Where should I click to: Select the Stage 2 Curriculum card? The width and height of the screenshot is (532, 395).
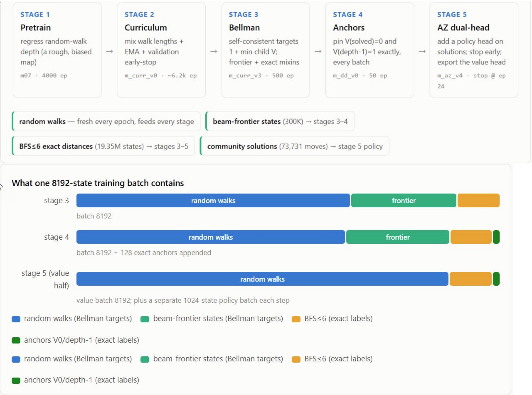[161, 50]
